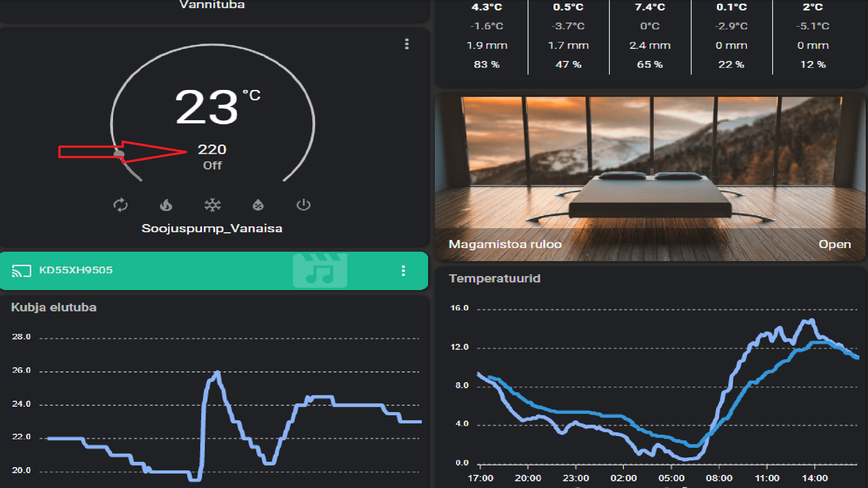This screenshot has height=488, width=868.
Task: Click Open on Magamistoa ruloo
Action: pos(835,244)
